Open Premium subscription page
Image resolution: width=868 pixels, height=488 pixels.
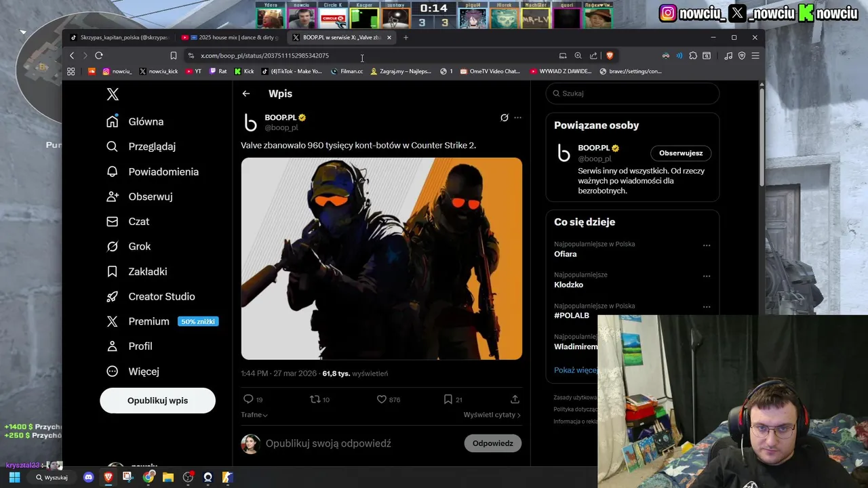162,321
